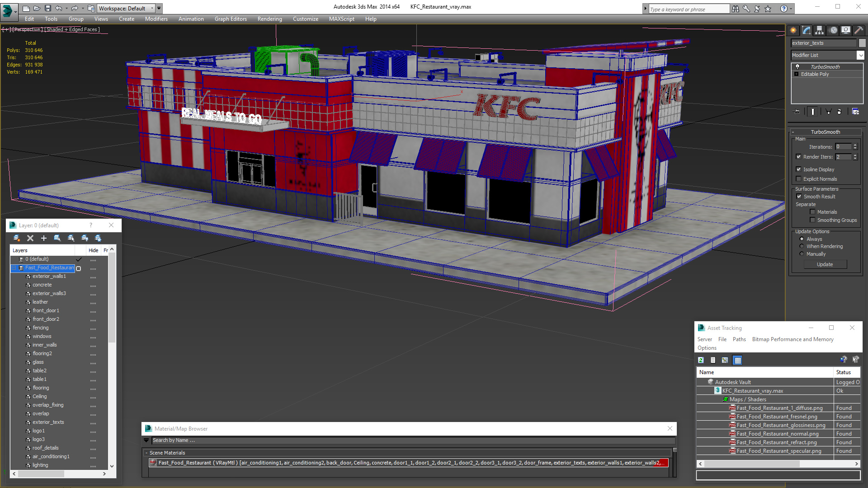Open Bitmap Performance and Memory menu
Screen dimensions: 868x488
point(793,339)
